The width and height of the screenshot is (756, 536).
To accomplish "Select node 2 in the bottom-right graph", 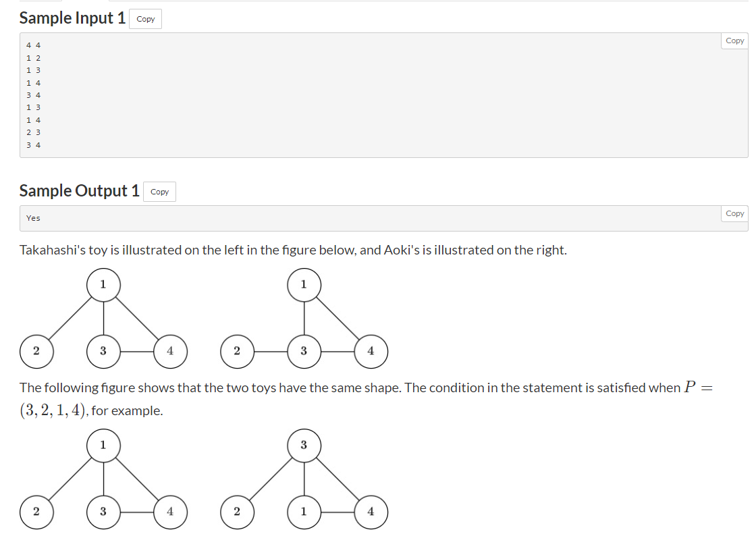I will 237,512.
